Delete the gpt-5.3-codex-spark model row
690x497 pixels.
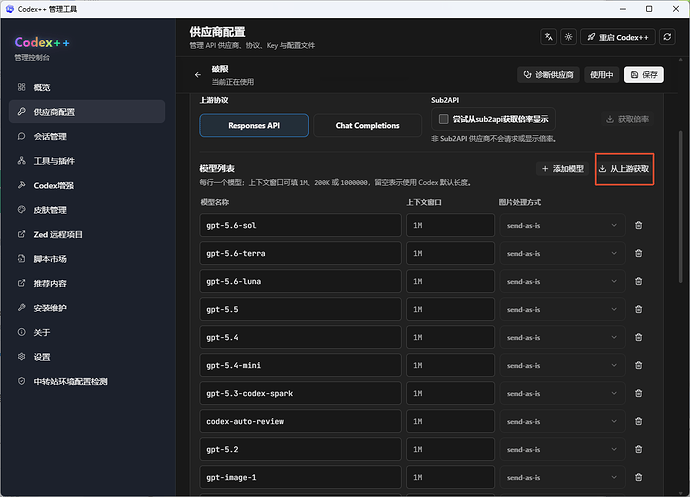click(639, 394)
